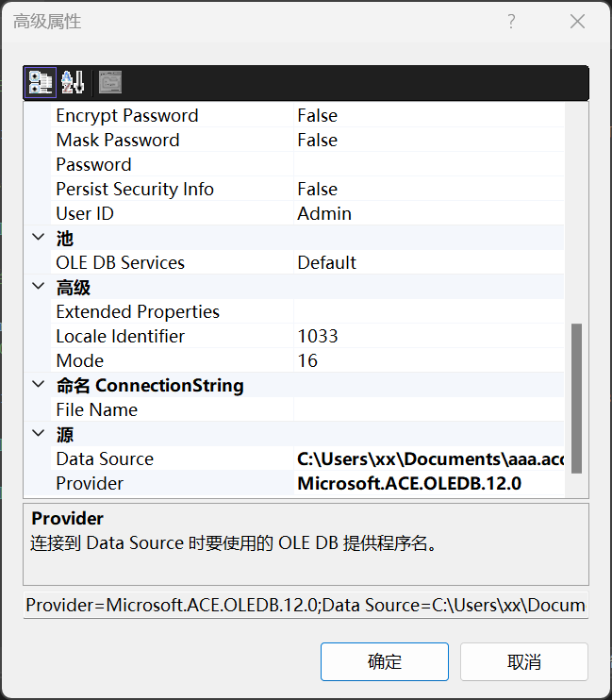This screenshot has width=612, height=700.
Task: Click the vertical scrollbar thumb
Action: point(576,397)
